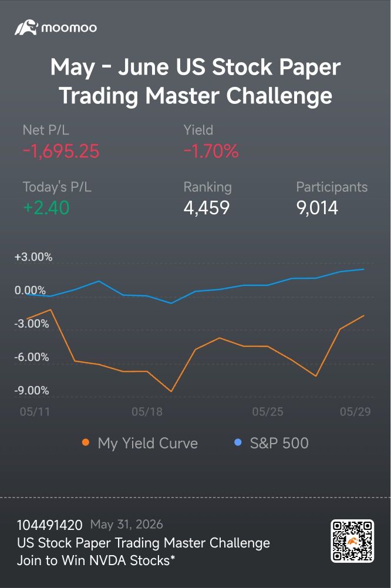Image resolution: width=391 pixels, height=588 pixels.
Task: Click the Net P/L value -1,695.25
Action: [x=61, y=151]
